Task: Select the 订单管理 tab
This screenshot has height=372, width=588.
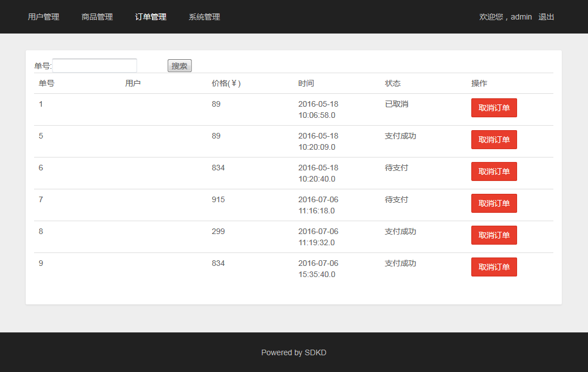Action: pos(150,17)
